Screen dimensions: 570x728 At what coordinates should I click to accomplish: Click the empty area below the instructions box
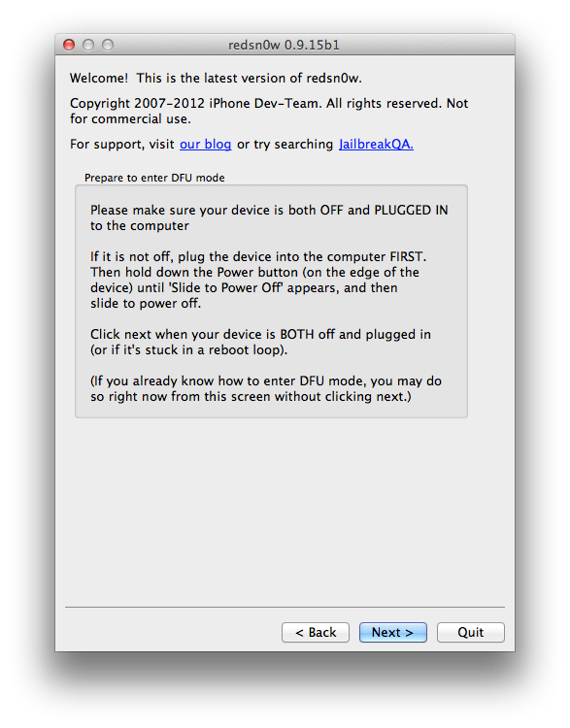coord(285,511)
